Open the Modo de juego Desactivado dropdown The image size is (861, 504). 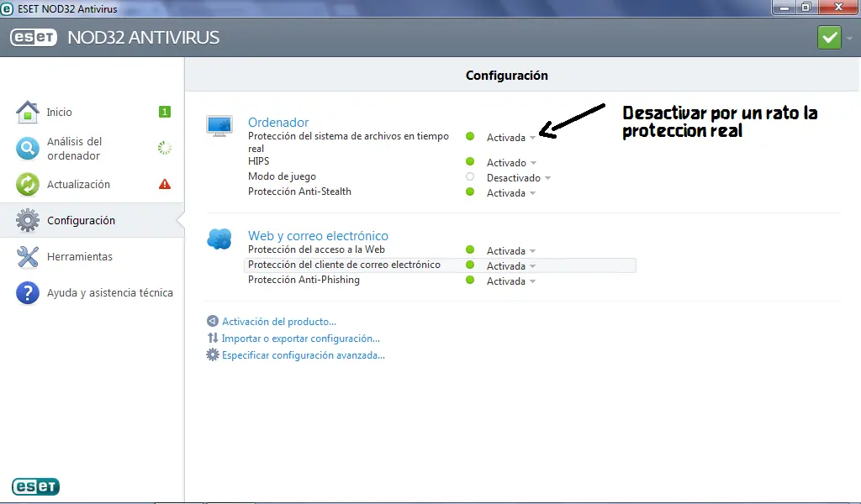(519, 178)
